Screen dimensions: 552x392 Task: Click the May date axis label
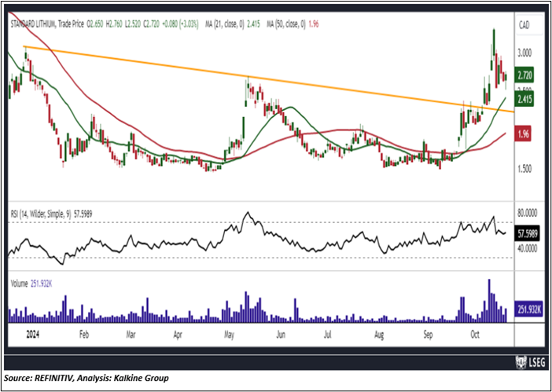[x=230, y=335]
